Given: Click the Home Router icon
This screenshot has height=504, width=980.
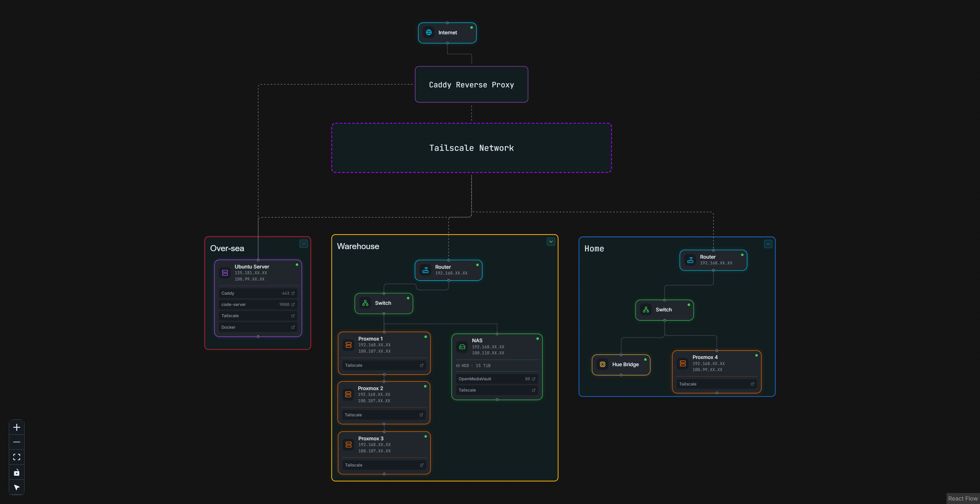Looking at the screenshot, I should (x=691, y=260).
